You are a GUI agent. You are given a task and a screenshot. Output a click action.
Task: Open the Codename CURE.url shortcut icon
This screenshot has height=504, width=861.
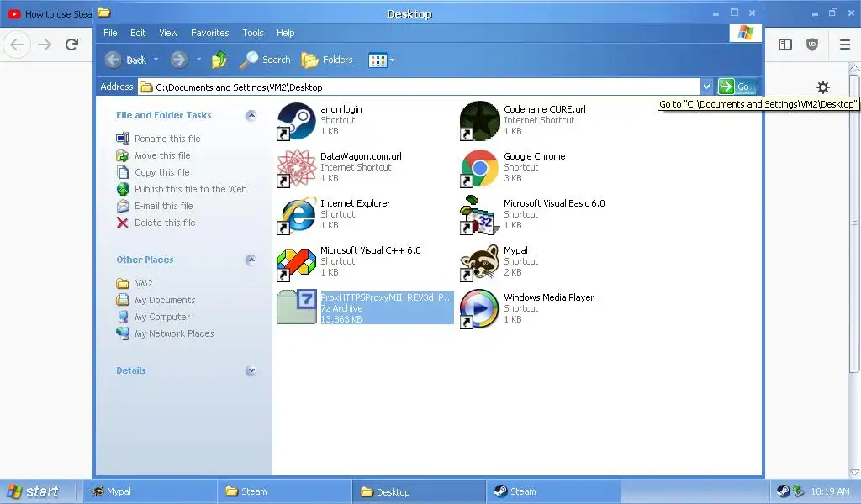point(479,121)
